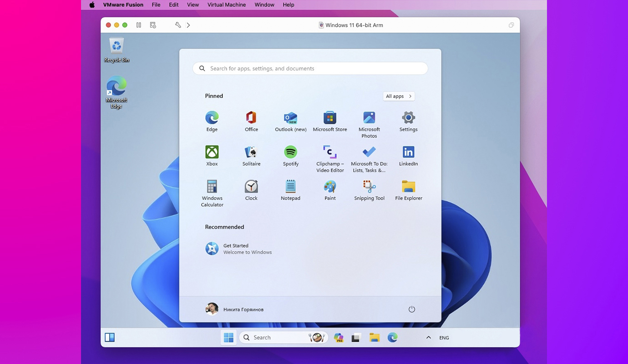Viewport: 628px width, 364px height.
Task: Open the VMware Fusion menu
Action: coord(123,5)
